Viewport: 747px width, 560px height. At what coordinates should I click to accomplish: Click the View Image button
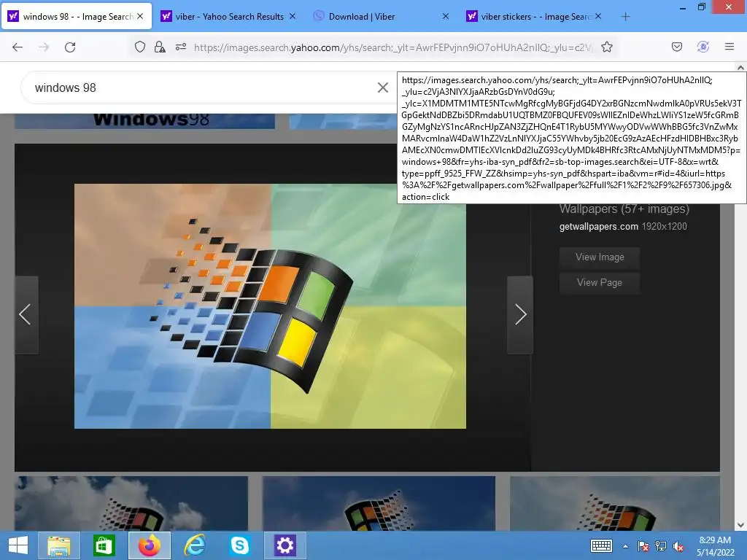(600, 257)
